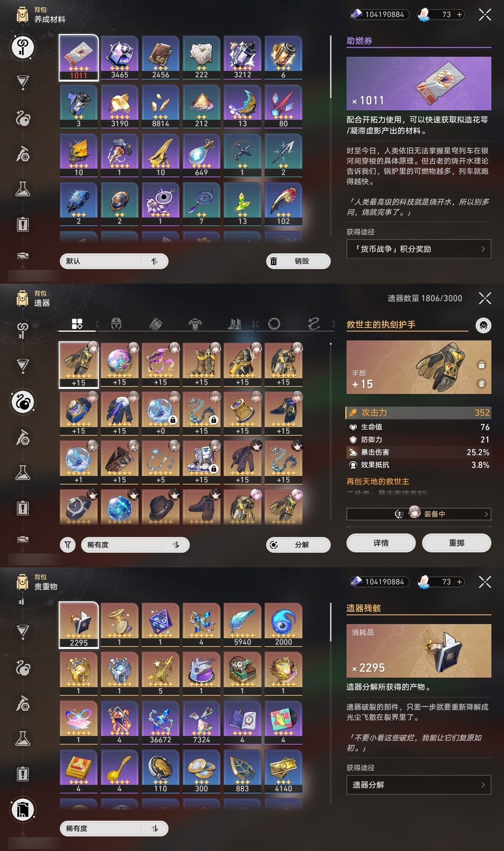Open the planar sphere filter tab

[x=274, y=324]
